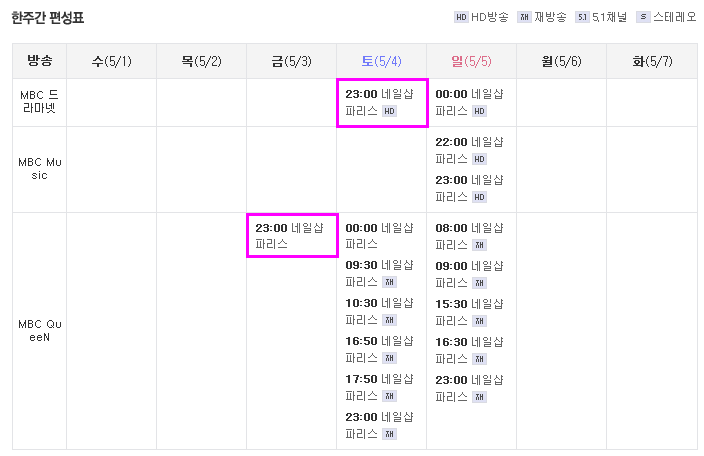Click the HD방송 legend icon
The height and width of the screenshot is (456, 704).
coord(461,18)
